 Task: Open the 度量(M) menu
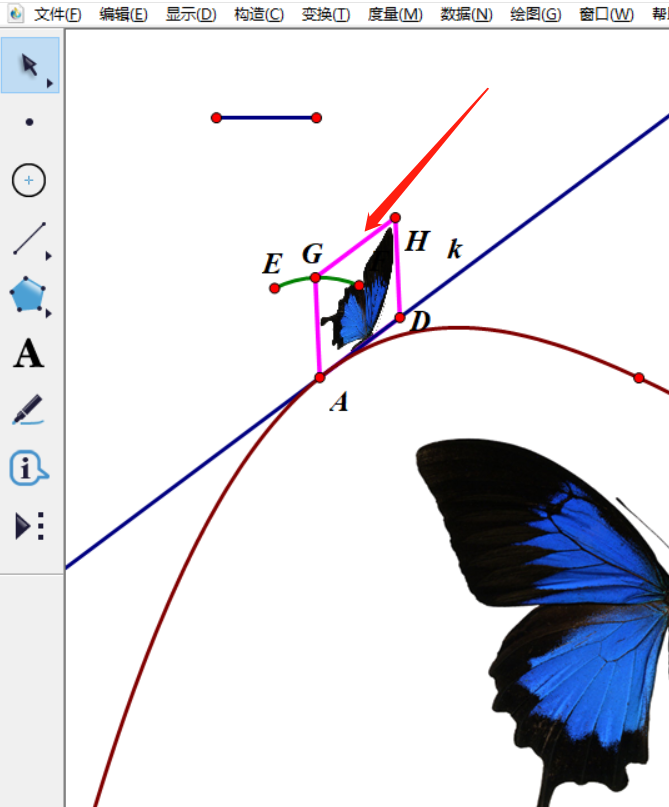pyautogui.click(x=395, y=14)
